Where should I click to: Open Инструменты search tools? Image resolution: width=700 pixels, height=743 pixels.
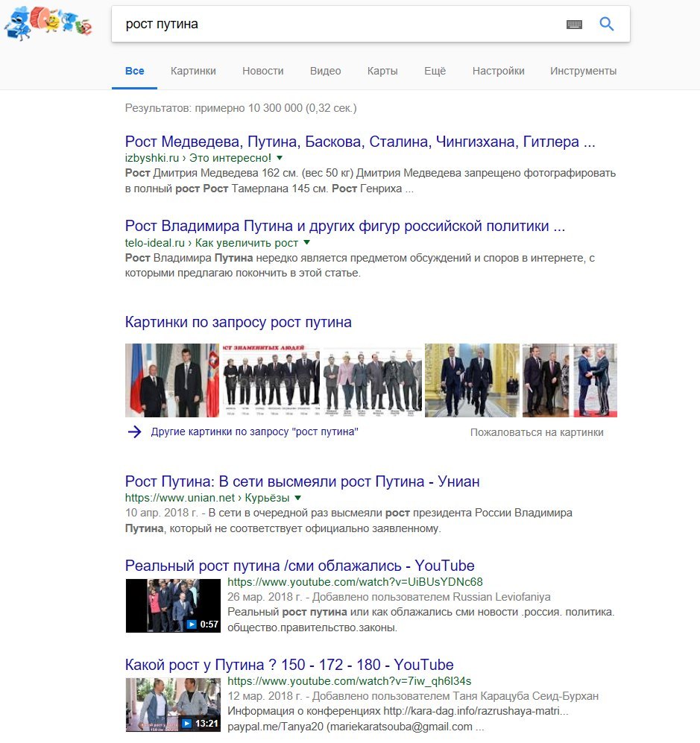pyautogui.click(x=584, y=71)
